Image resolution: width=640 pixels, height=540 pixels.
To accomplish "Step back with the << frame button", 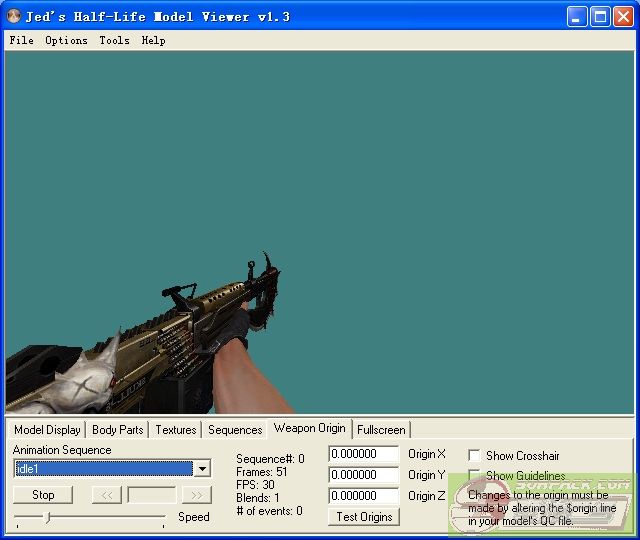I will (x=106, y=495).
